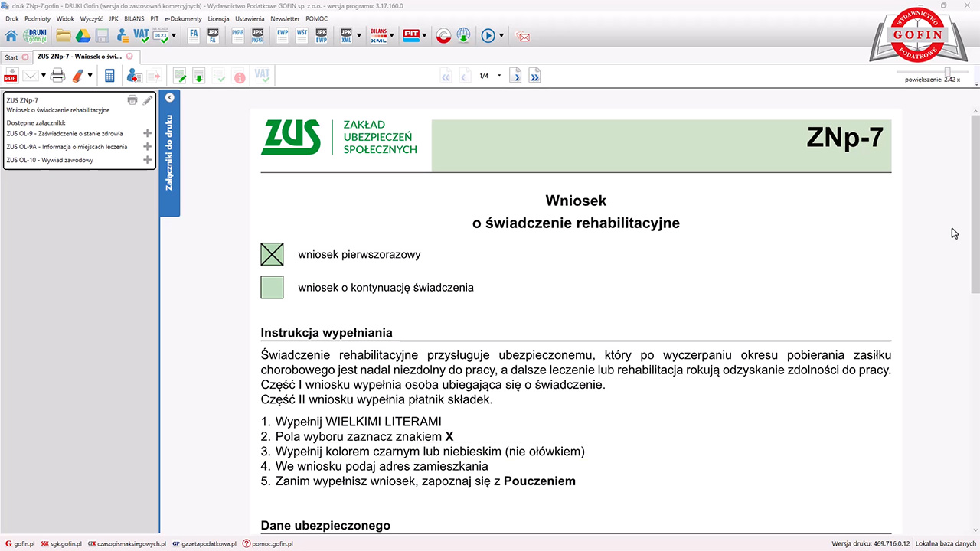The width and height of the screenshot is (980, 551).
Task: Open the PKPiR icon
Action: (238, 35)
